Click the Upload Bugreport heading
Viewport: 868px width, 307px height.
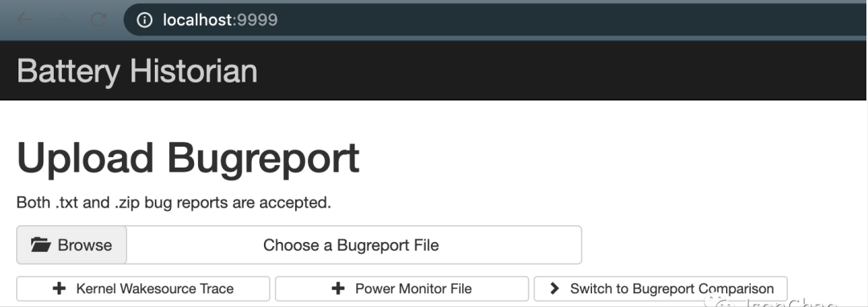tap(189, 159)
